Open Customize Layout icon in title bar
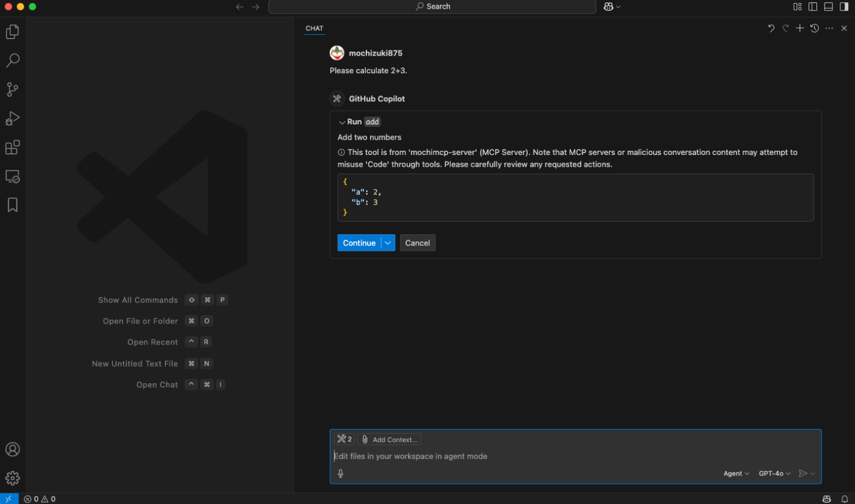Screen dimensions: 855x504 point(798,7)
